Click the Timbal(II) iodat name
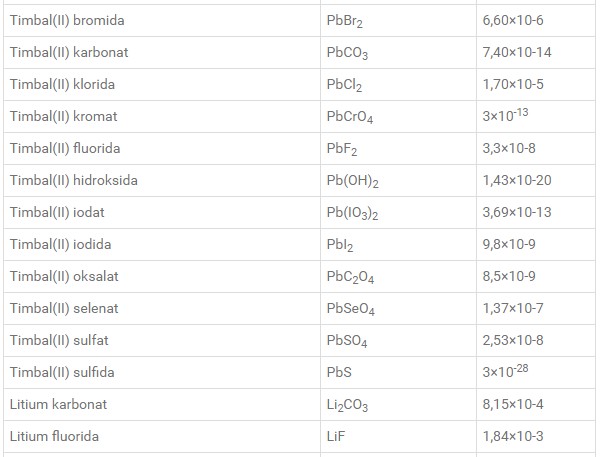This screenshot has height=457, width=600. (x=57, y=212)
